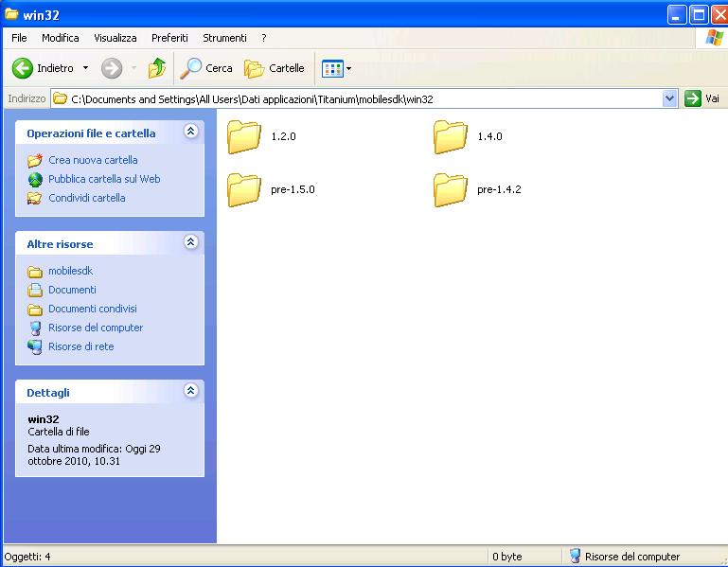Click the globe icon beside Pubblica cartella
The image size is (728, 567).
(x=35, y=180)
